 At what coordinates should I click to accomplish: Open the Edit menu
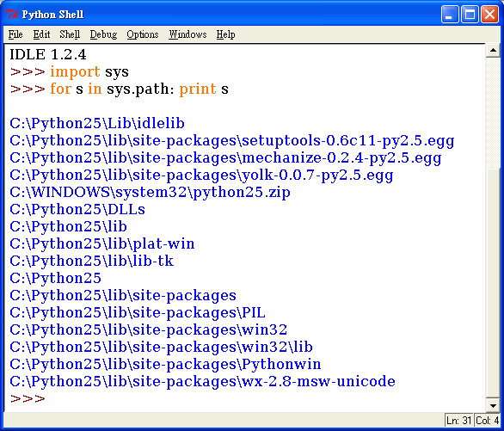point(41,34)
